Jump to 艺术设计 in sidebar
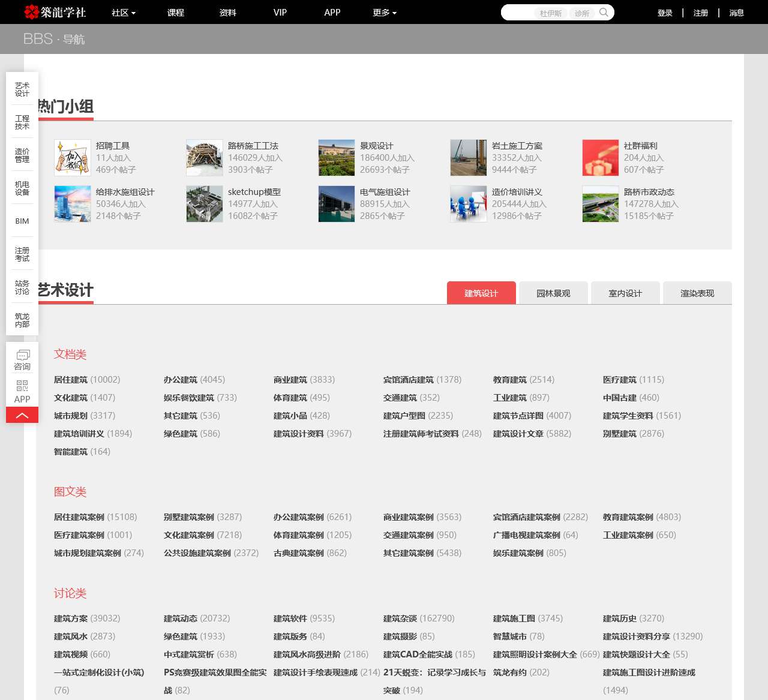 tap(22, 89)
